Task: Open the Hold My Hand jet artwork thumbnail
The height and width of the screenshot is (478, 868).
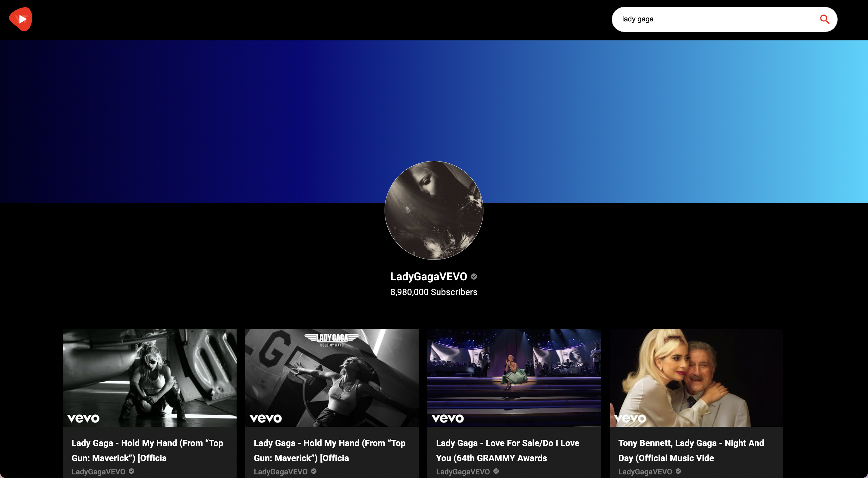Action: coord(332,377)
